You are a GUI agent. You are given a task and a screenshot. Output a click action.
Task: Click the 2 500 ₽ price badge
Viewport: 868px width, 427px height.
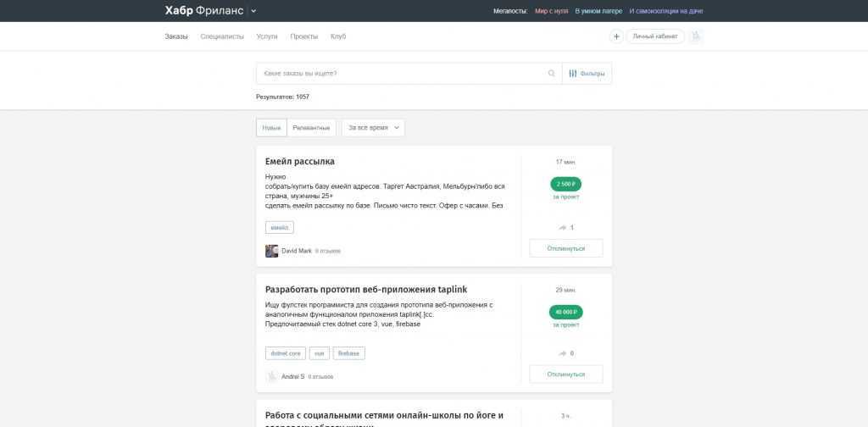[x=565, y=184]
